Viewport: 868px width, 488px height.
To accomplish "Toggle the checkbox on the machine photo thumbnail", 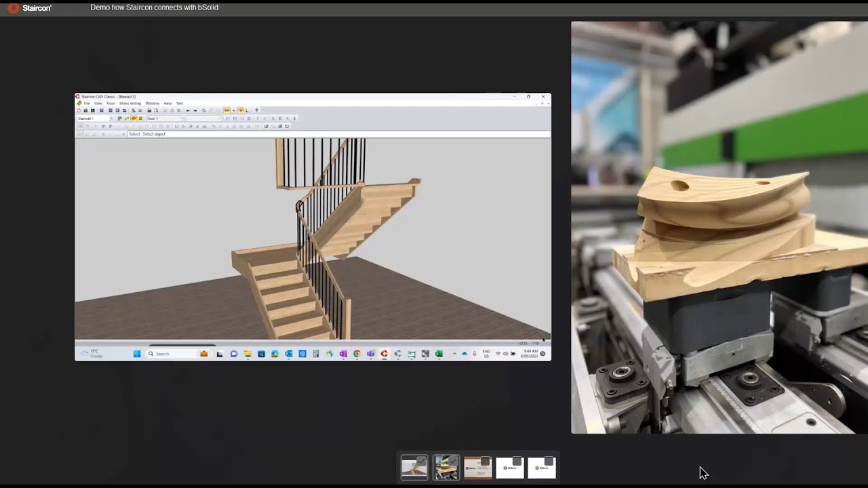I will pyautogui.click(x=454, y=461).
